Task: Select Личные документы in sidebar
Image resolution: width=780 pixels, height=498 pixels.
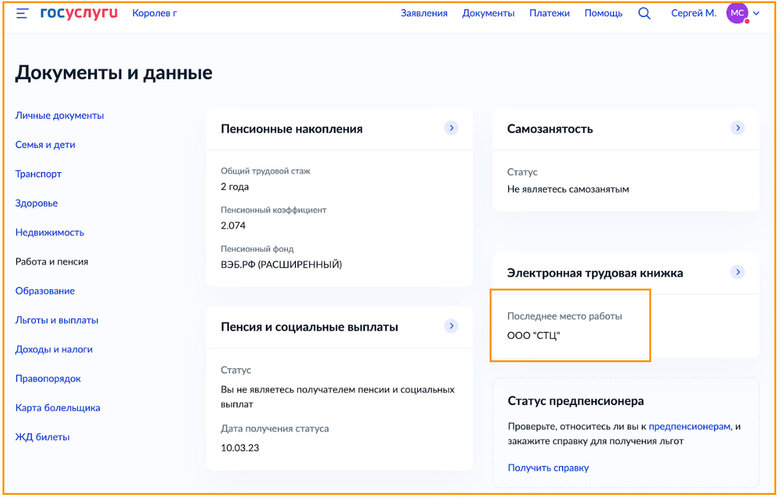Action: pos(59,116)
